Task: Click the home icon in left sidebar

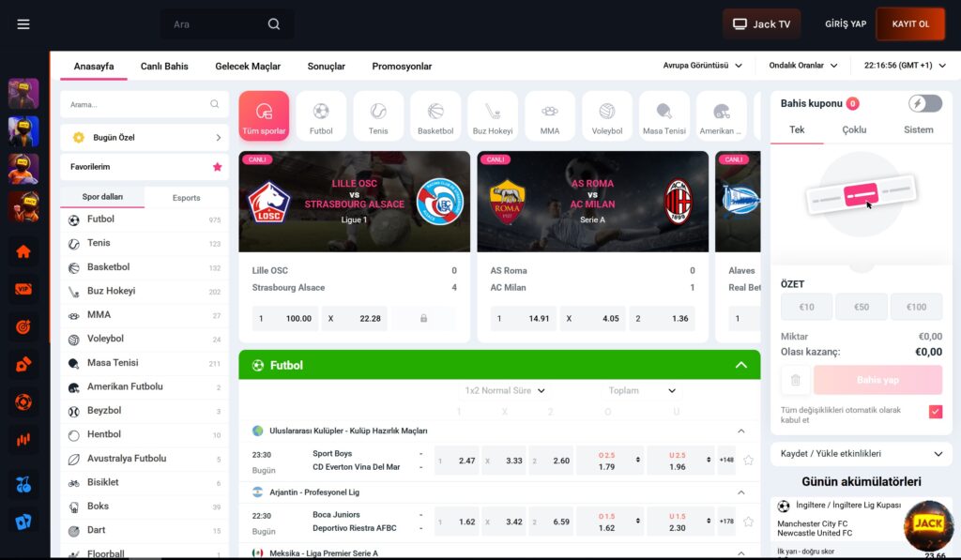Action: [23, 251]
